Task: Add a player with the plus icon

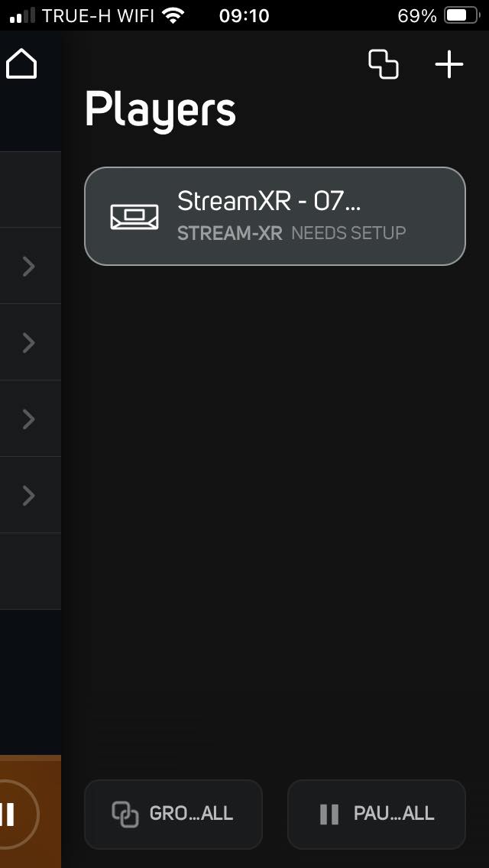Action: [449, 64]
